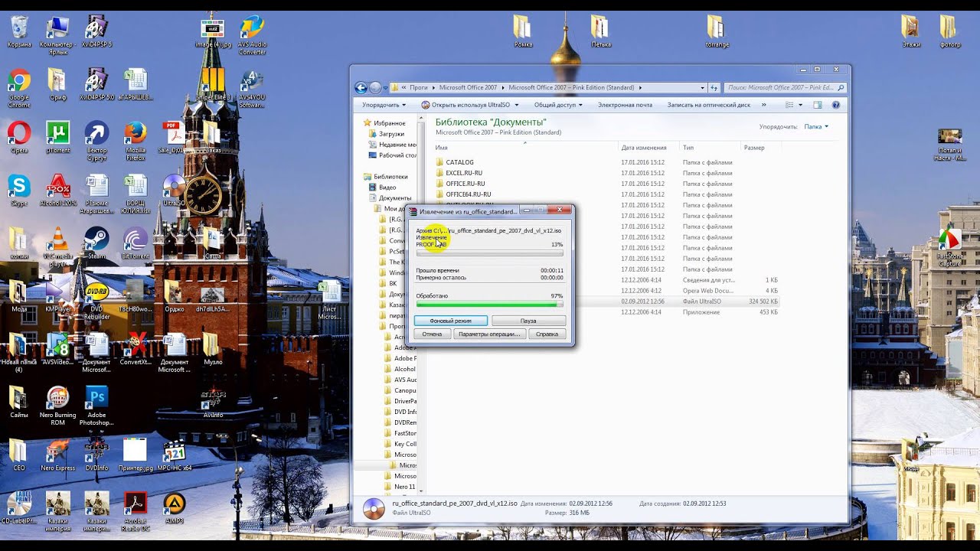Viewport: 980px width, 551px height.
Task: Select 'Документы' library in navigation pane
Action: 395,198
